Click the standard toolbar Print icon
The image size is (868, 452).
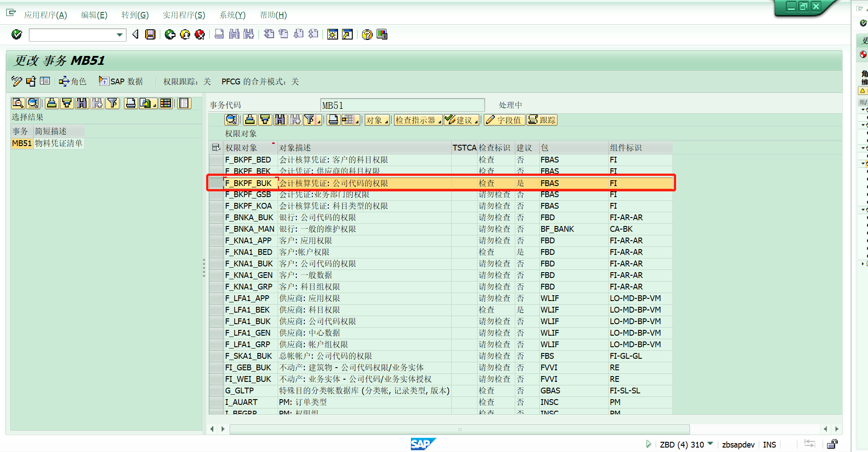pos(219,34)
